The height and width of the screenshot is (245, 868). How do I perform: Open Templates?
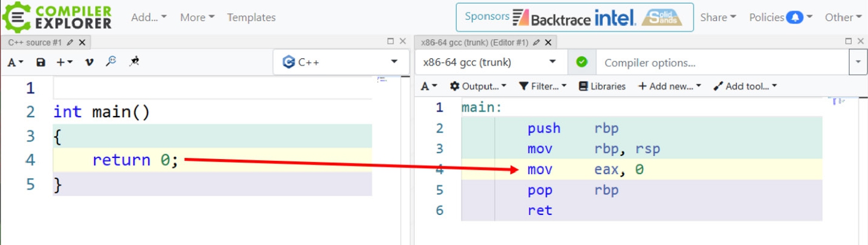pyautogui.click(x=251, y=17)
